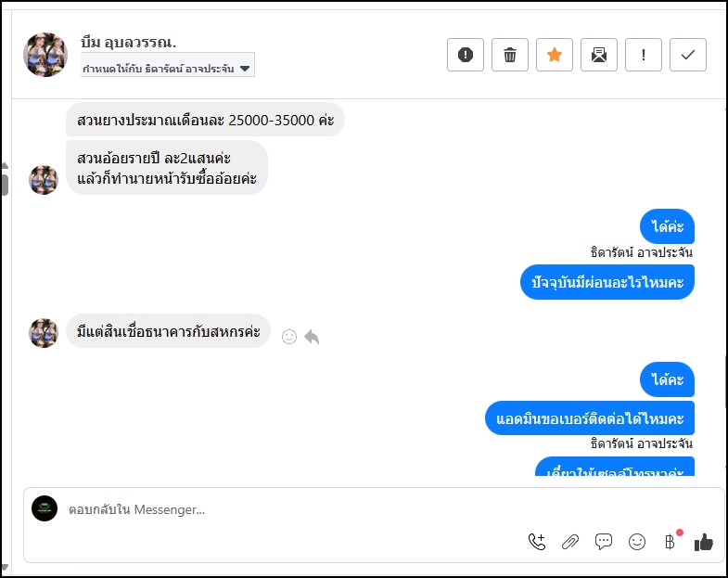Send a thumbs-up like
Viewport: 728px width, 578px height.
click(x=704, y=543)
